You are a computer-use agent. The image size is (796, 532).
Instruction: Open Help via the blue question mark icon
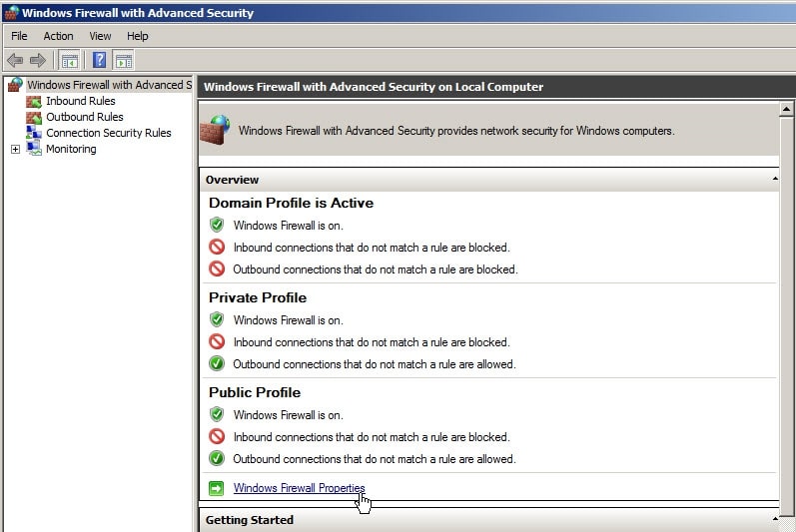99,60
